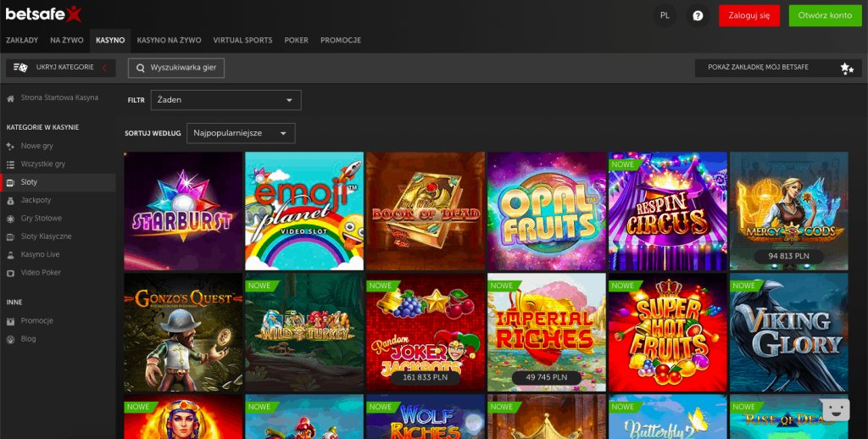The height and width of the screenshot is (439, 868).
Task: Select Wszystkie gry category
Action: (42, 164)
